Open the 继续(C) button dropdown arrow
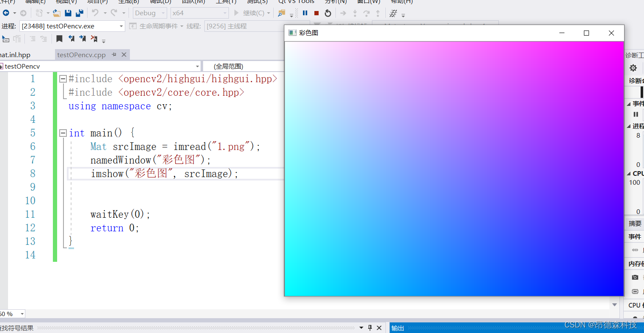The width and height of the screenshot is (644, 333). pyautogui.click(x=268, y=13)
